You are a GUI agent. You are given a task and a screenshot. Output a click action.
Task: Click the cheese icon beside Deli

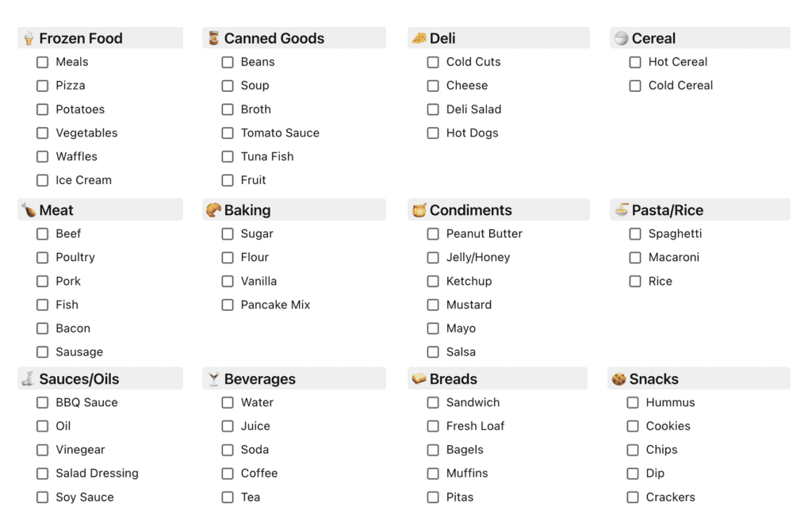click(419, 38)
